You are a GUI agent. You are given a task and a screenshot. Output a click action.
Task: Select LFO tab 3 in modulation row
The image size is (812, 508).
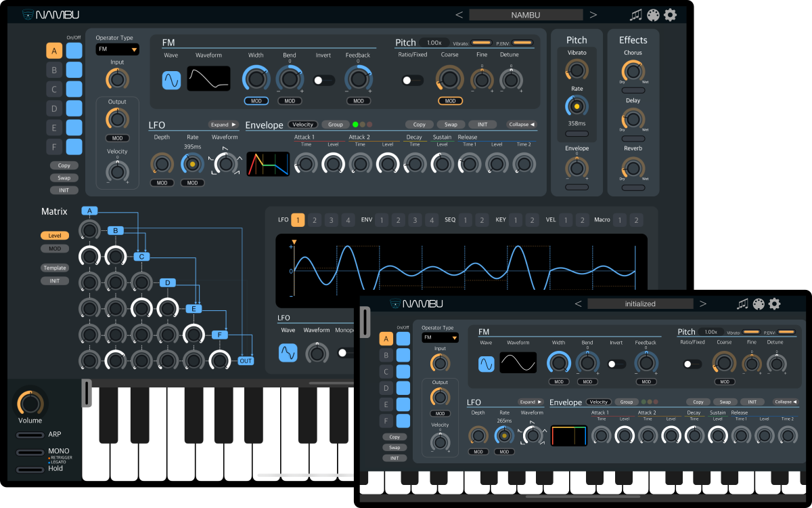click(331, 220)
